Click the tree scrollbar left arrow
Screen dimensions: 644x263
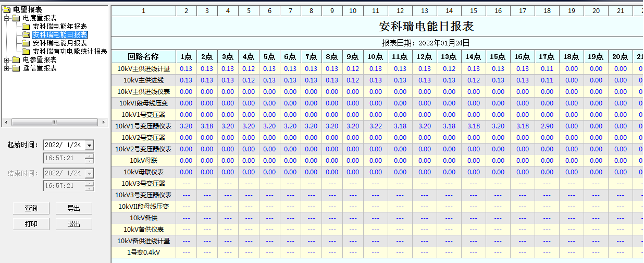tap(6, 122)
